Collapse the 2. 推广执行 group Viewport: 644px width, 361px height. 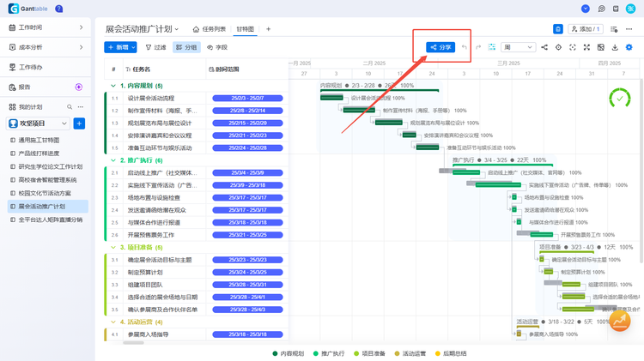click(x=113, y=160)
